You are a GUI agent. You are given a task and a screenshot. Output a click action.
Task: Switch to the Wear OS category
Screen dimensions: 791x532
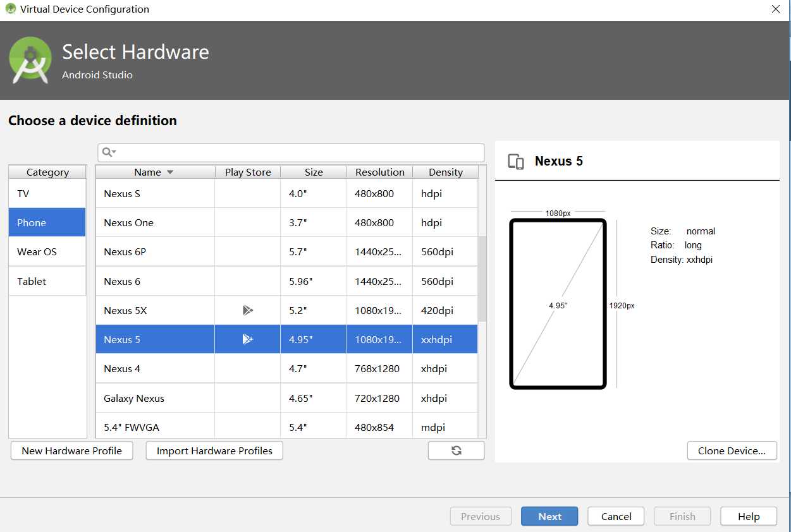tap(47, 251)
